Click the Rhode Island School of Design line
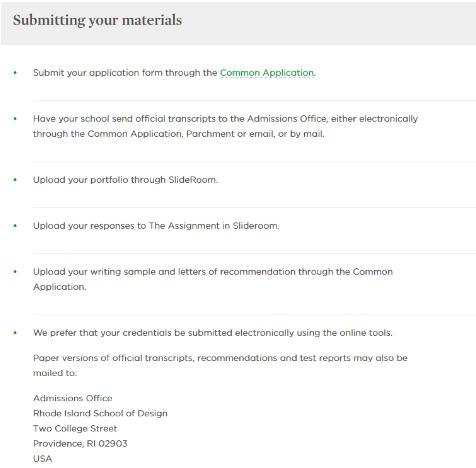This screenshot has width=476, height=468. pos(100,413)
